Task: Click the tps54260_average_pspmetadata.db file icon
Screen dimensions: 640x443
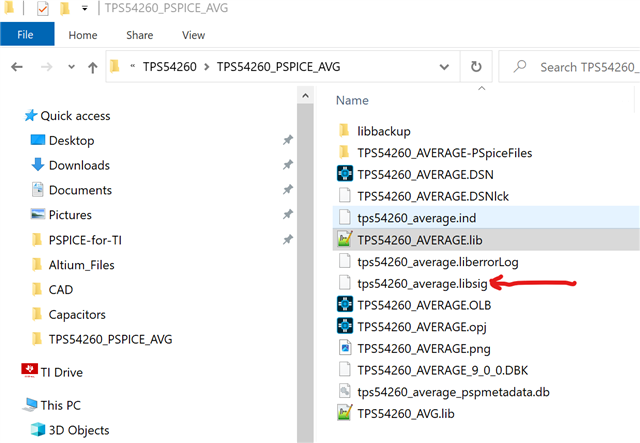Action: (345, 391)
